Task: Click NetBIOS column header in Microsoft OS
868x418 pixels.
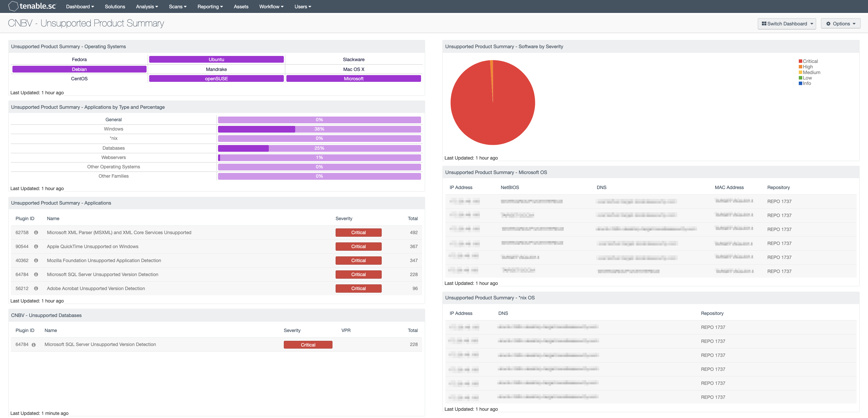Action: 509,188
